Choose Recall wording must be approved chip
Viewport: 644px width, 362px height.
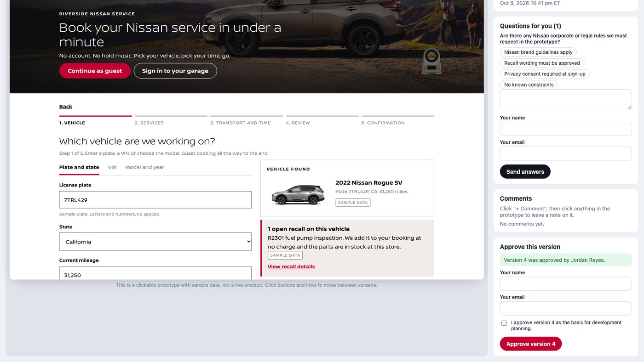pos(542,63)
